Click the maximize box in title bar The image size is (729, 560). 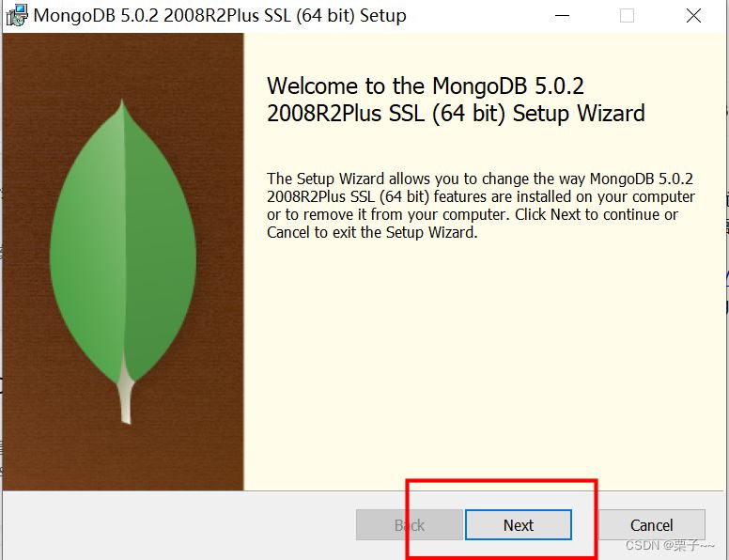pyautogui.click(x=627, y=16)
